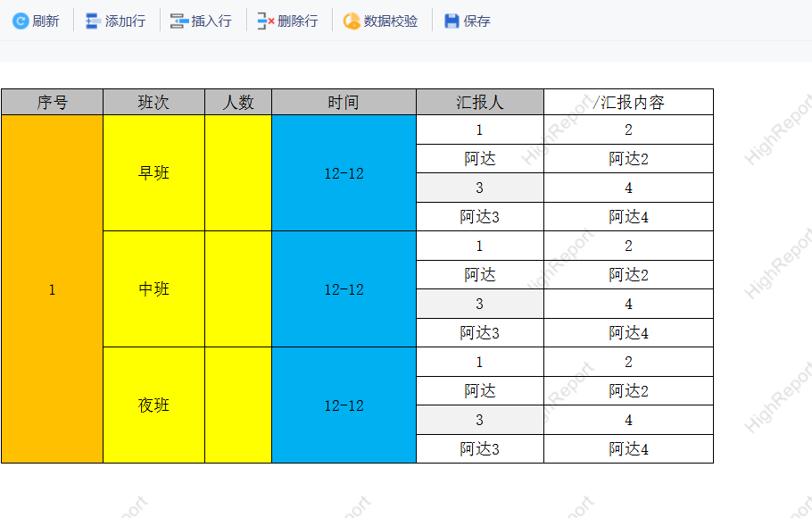Select the 人数 header cell

[238, 102]
